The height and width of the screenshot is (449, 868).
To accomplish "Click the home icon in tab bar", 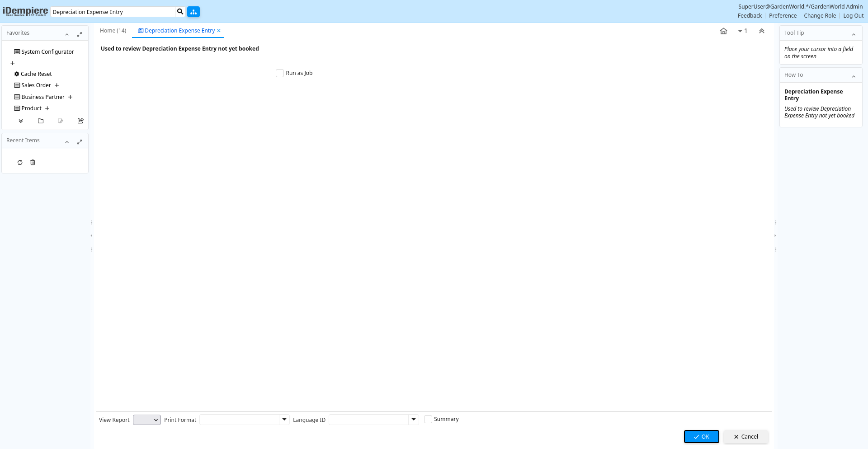I will [723, 31].
